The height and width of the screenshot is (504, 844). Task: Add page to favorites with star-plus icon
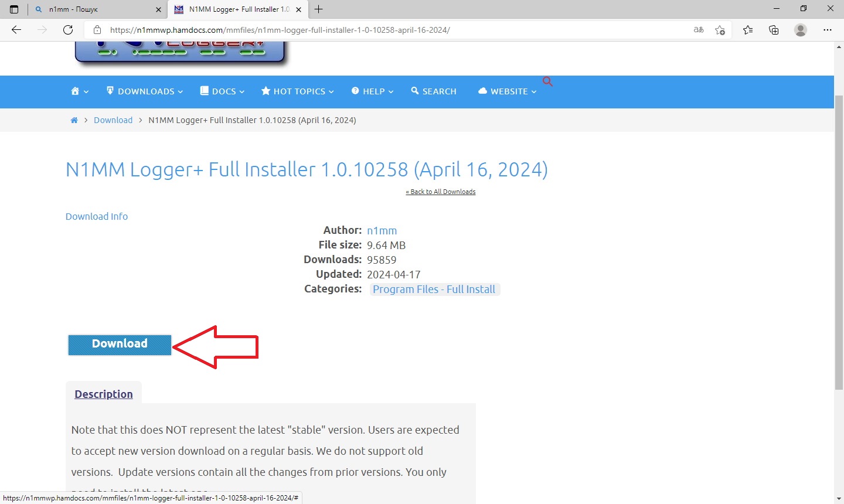tap(720, 30)
